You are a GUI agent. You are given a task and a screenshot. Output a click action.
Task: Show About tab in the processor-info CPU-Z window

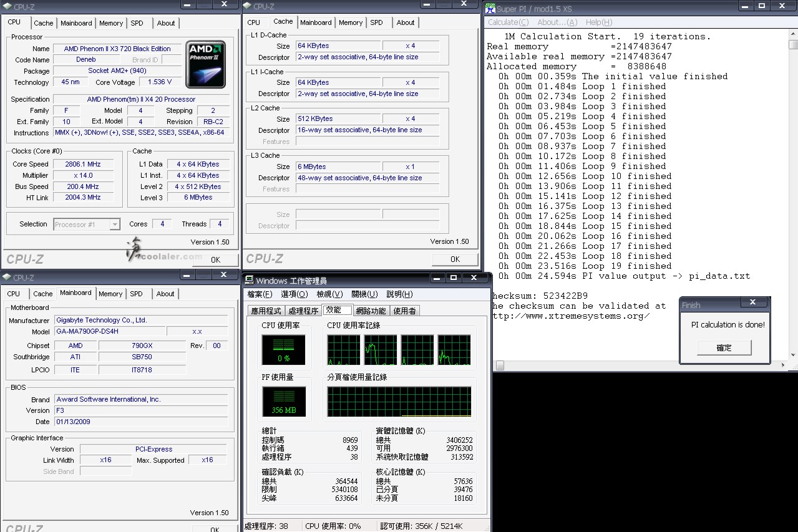[166, 23]
